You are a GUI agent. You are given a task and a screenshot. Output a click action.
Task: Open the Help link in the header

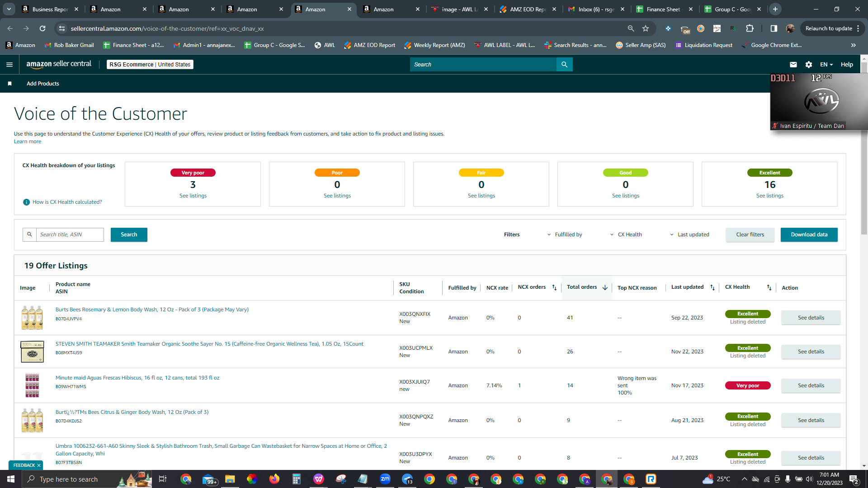pos(847,65)
